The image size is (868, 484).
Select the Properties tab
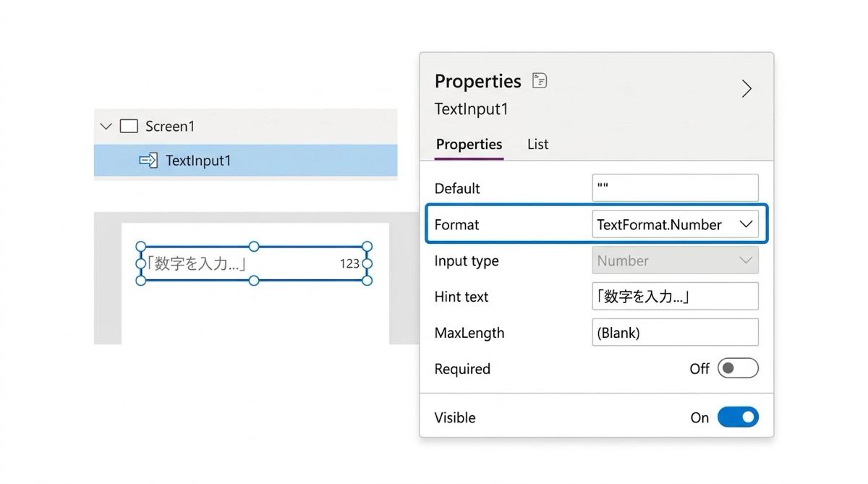click(469, 145)
